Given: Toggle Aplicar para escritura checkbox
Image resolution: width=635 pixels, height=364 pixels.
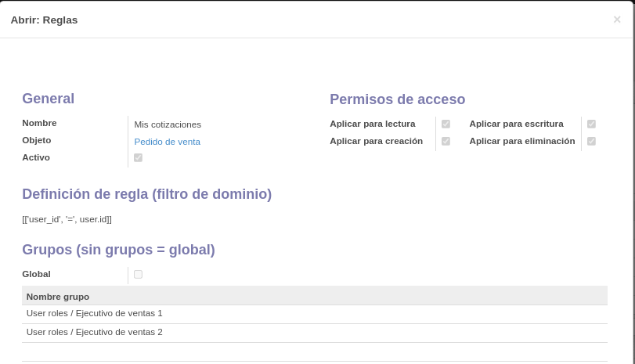Looking at the screenshot, I should pos(591,124).
